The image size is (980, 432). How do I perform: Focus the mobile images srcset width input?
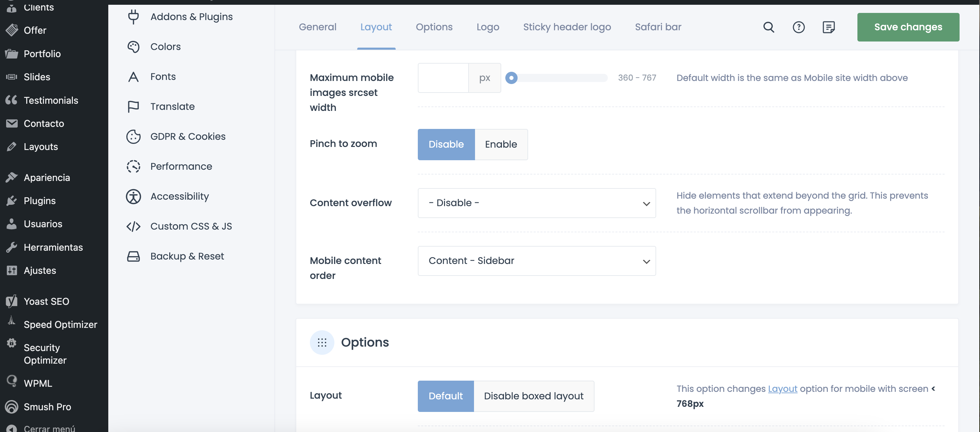443,78
